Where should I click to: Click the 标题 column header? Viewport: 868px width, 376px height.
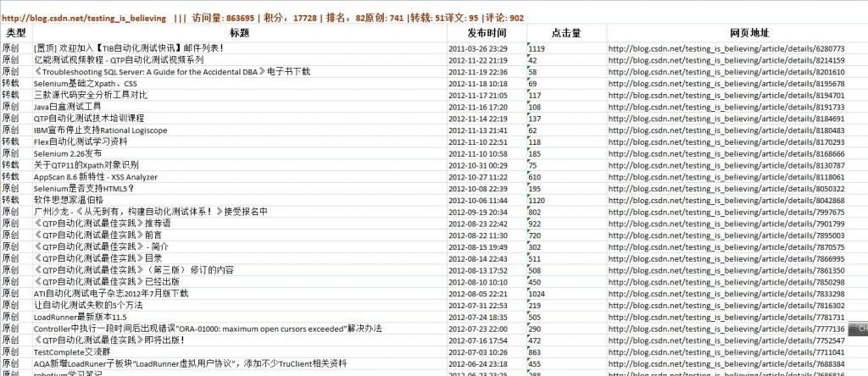pos(240,33)
